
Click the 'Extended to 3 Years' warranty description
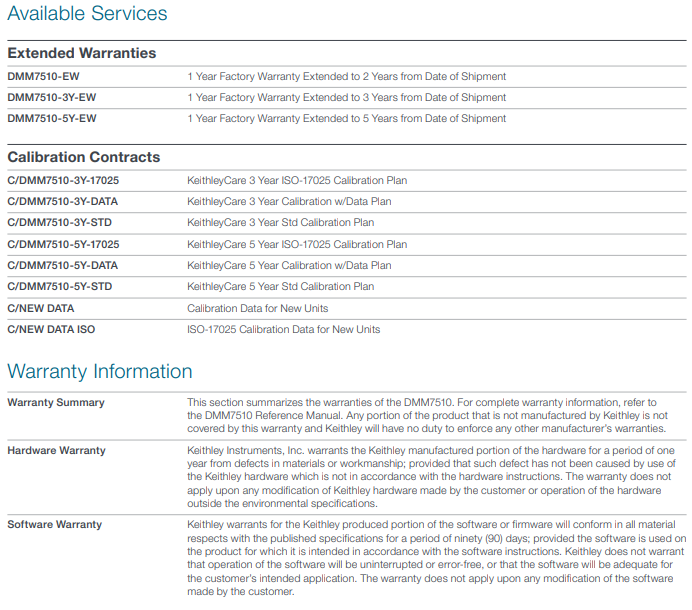346,98
